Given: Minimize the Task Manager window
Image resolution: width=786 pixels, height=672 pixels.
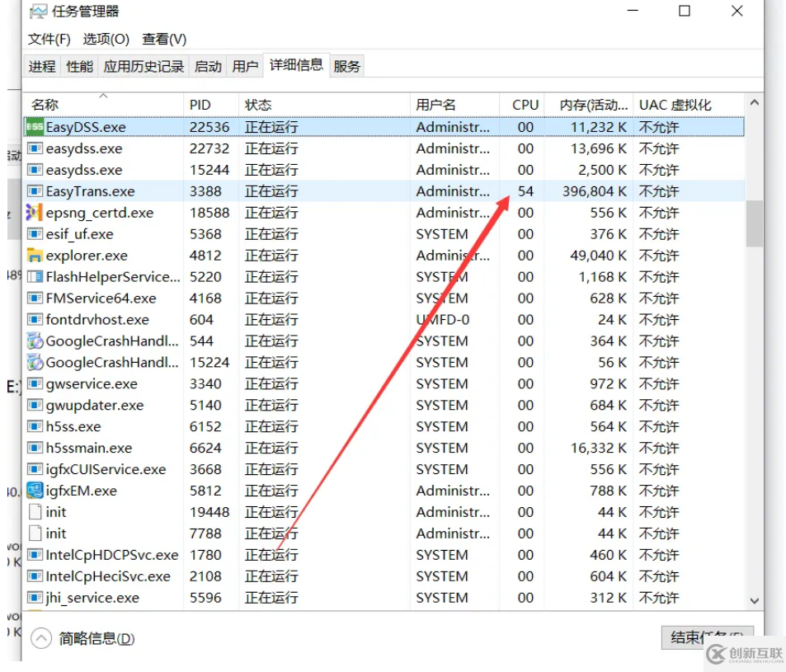Looking at the screenshot, I should (x=633, y=11).
